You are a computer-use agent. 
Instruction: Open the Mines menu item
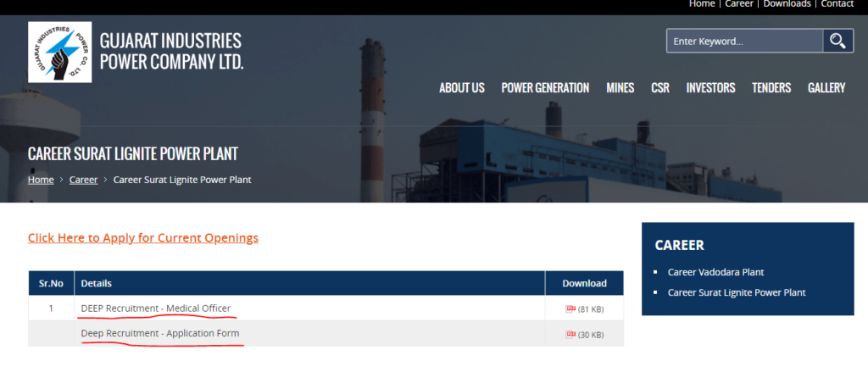pyautogui.click(x=620, y=88)
